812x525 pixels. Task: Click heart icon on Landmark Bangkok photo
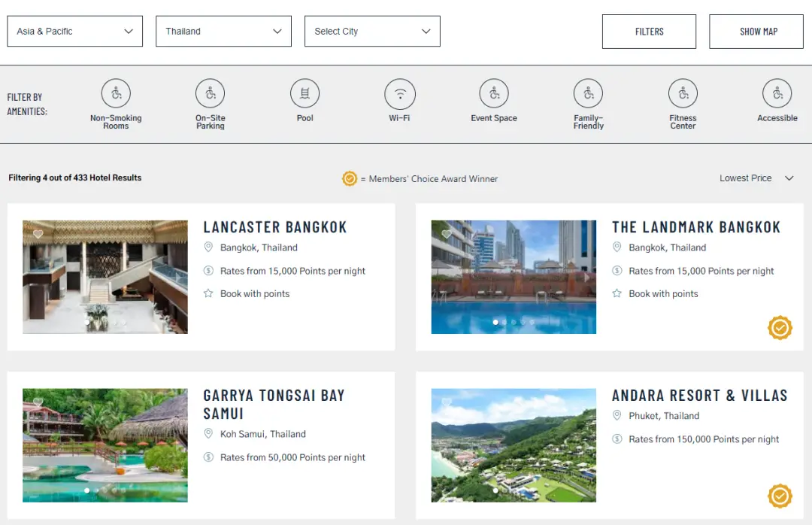pyautogui.click(x=447, y=234)
